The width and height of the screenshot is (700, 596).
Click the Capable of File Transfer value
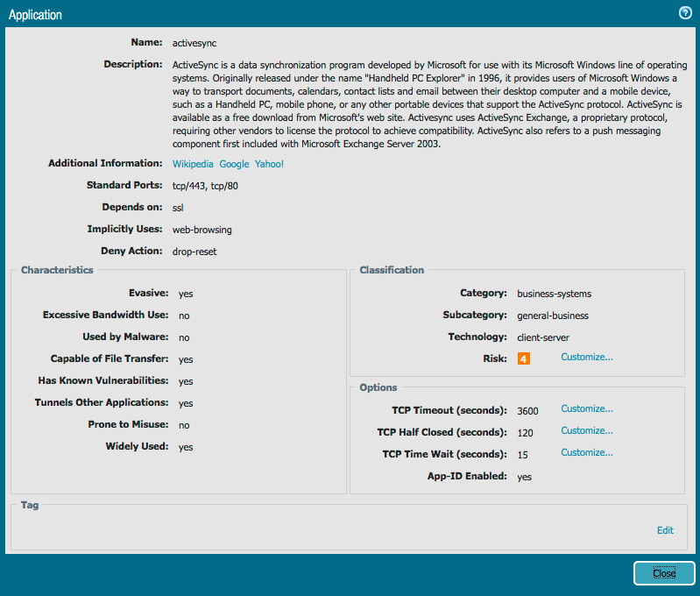coord(186,359)
